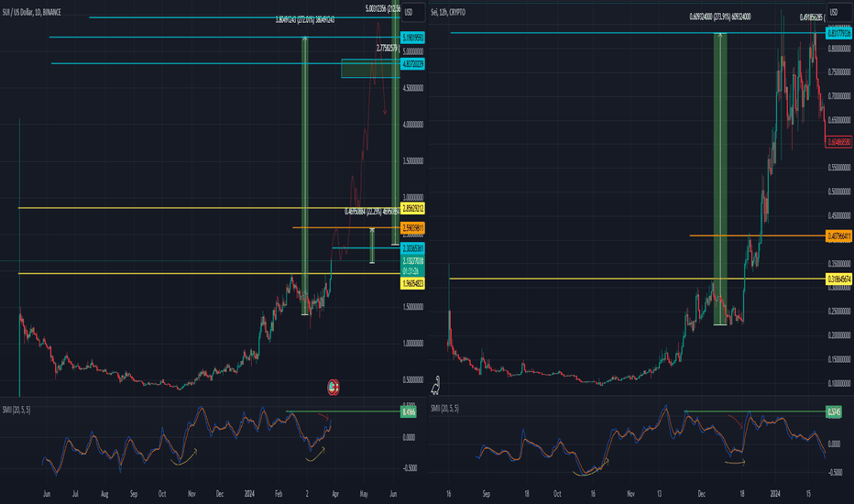Click the May label on SUI time axis
Viewport: 854px width, 504px height.
click(x=364, y=494)
